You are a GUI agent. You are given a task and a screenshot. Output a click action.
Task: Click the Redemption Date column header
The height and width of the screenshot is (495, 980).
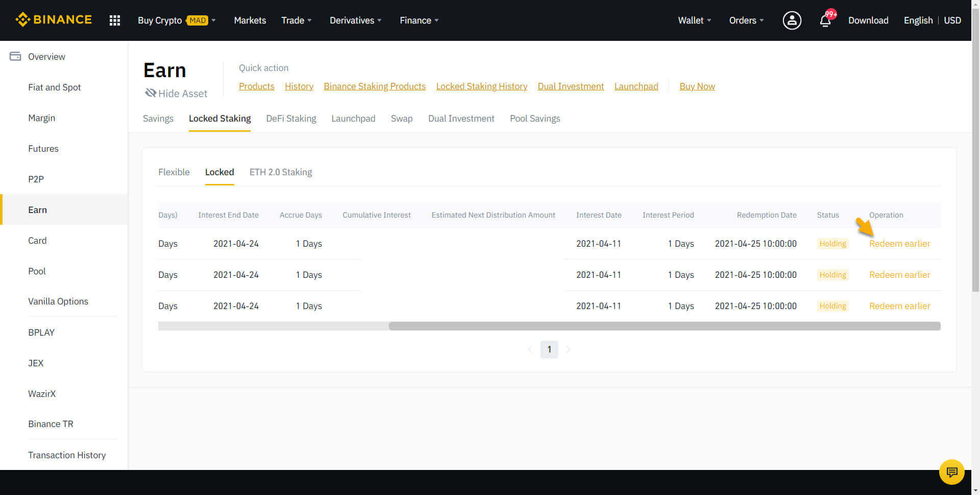point(767,215)
